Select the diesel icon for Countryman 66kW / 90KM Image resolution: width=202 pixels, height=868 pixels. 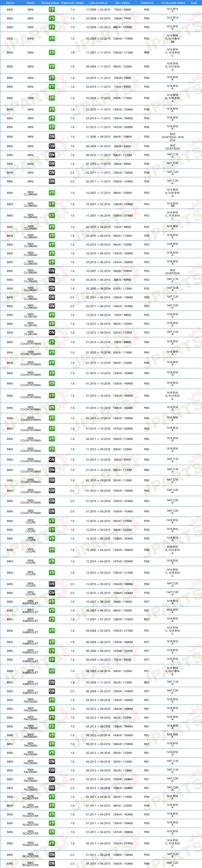[52, 460]
